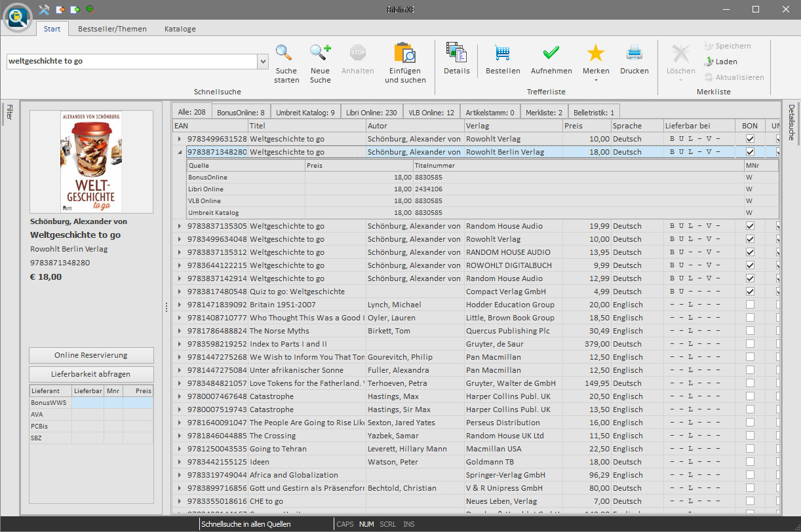The width and height of the screenshot is (801, 532).
Task: Print the result list with Drucken
Action: (634, 54)
